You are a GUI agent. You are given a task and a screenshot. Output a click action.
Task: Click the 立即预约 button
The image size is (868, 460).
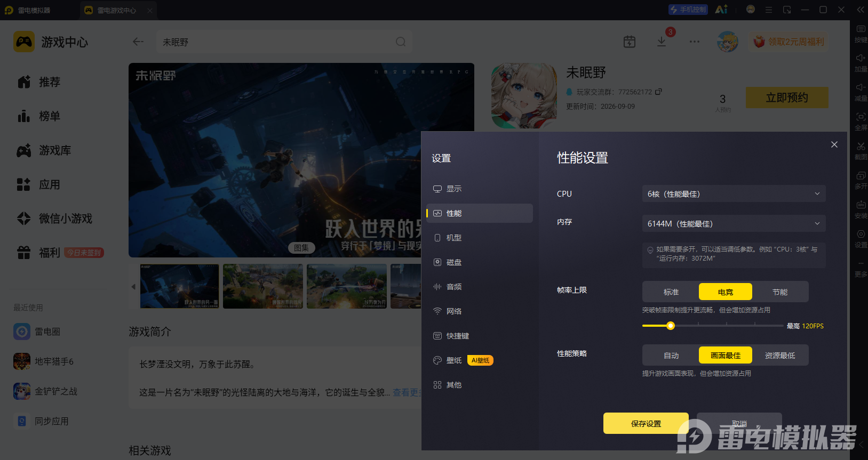click(787, 98)
